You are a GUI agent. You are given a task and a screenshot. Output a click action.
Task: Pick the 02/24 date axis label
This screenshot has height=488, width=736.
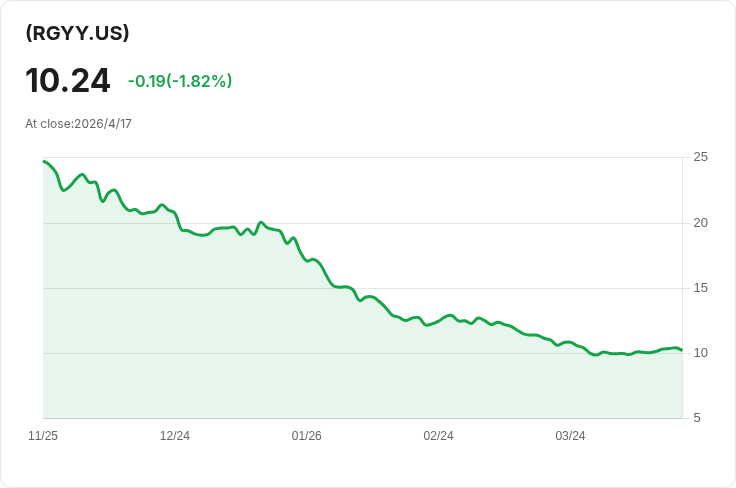[x=438, y=435]
